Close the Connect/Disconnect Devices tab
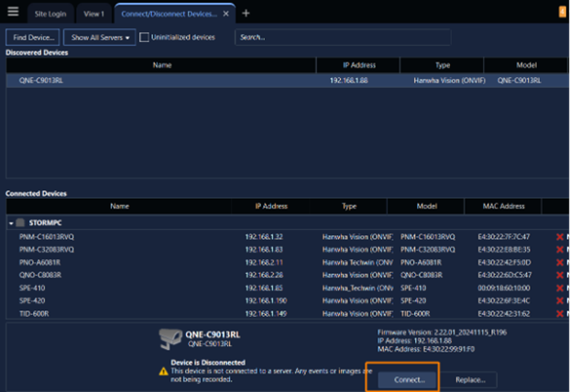570x392 pixels. coord(226,14)
